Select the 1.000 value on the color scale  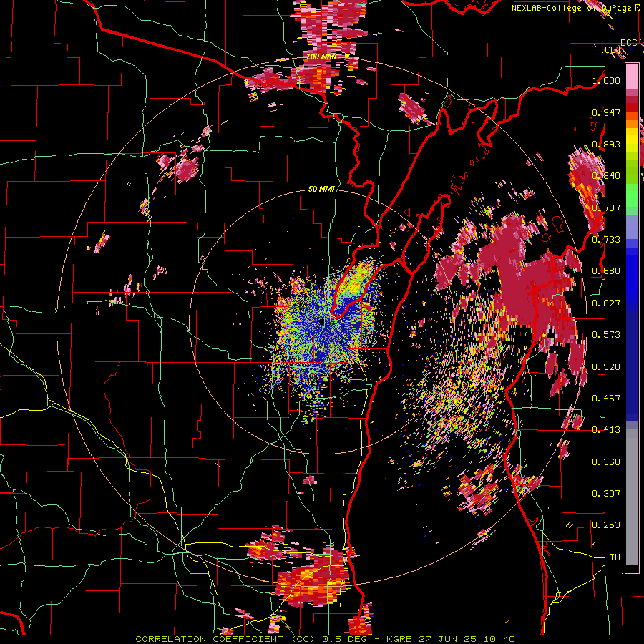pyautogui.click(x=606, y=80)
